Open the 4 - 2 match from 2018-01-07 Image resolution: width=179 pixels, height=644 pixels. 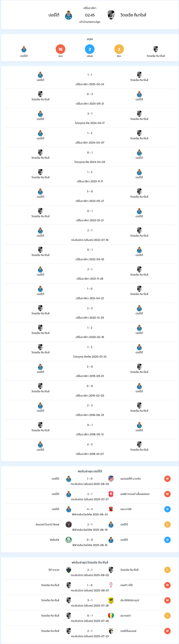point(90,449)
